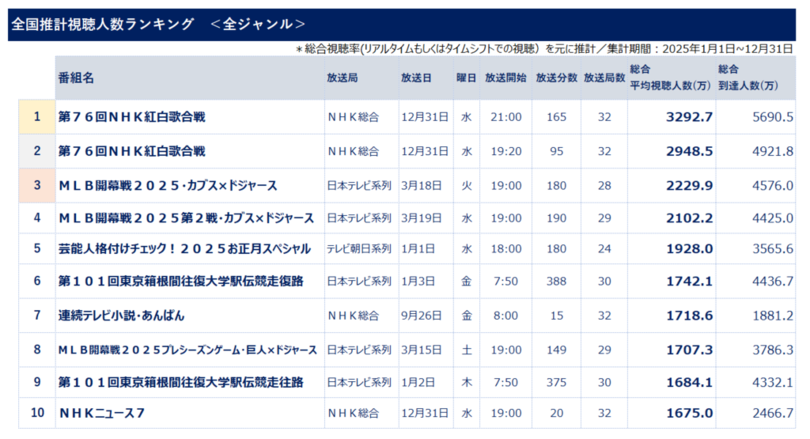Click MLB開幕戦2025プレシーズンゲーム・巨人×ドジャース title
This screenshot has height=439, width=810.
(187, 349)
